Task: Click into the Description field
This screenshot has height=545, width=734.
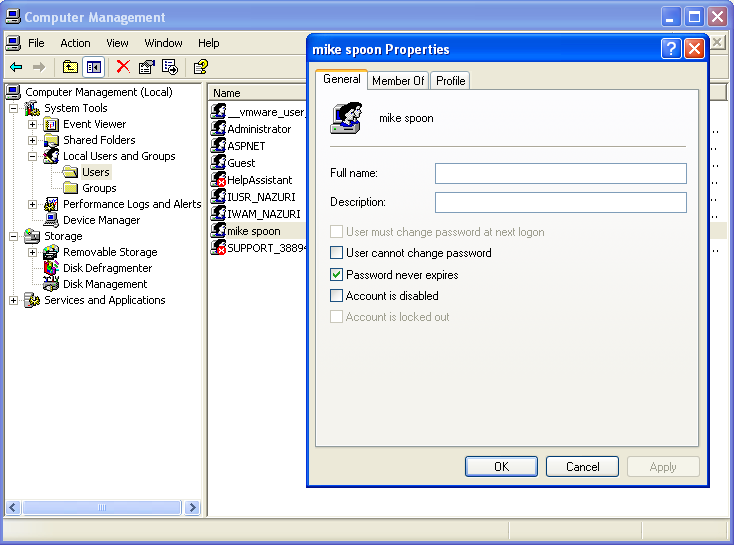Action: 560,202
